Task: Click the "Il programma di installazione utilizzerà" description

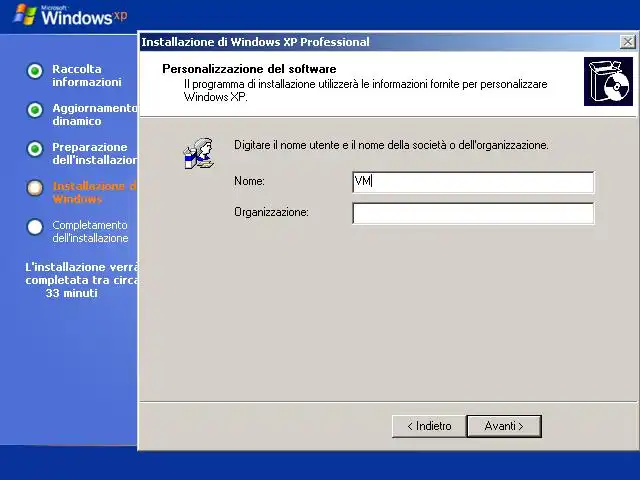Action: [x=365, y=90]
